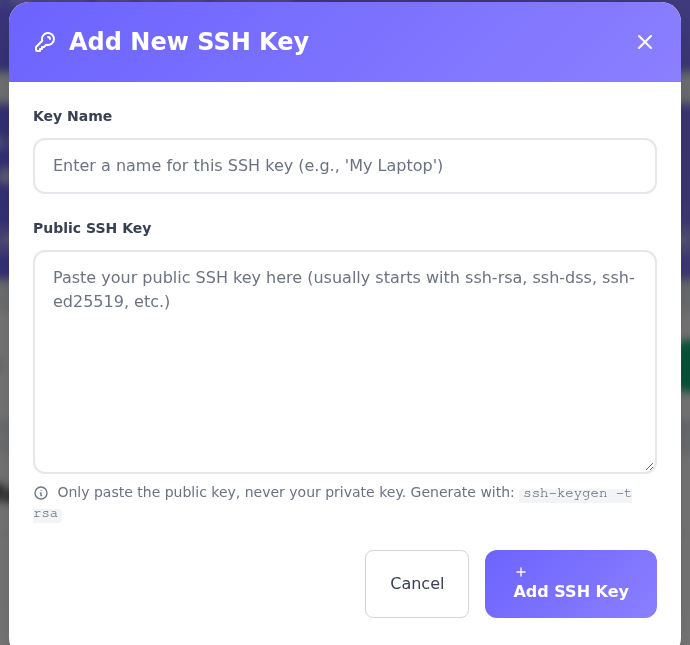Click the 'ssh-ed25519, etc.' placeholder line
The image size is (690, 645).
pyautogui.click(x=111, y=301)
